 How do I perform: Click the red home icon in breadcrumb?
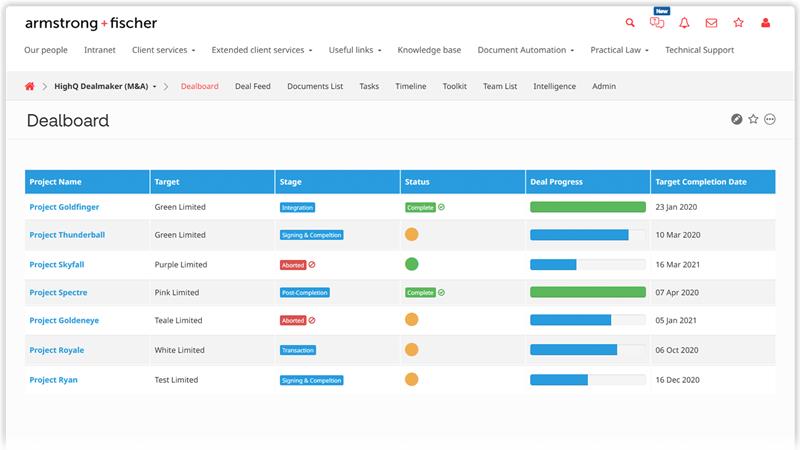point(30,86)
